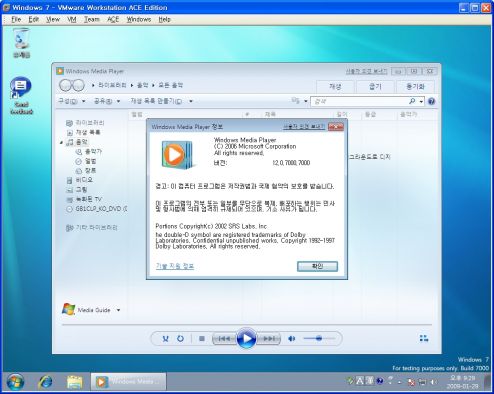Open Windows Explorer folder from taskbar
The height and width of the screenshot is (394, 494).
coord(75,382)
